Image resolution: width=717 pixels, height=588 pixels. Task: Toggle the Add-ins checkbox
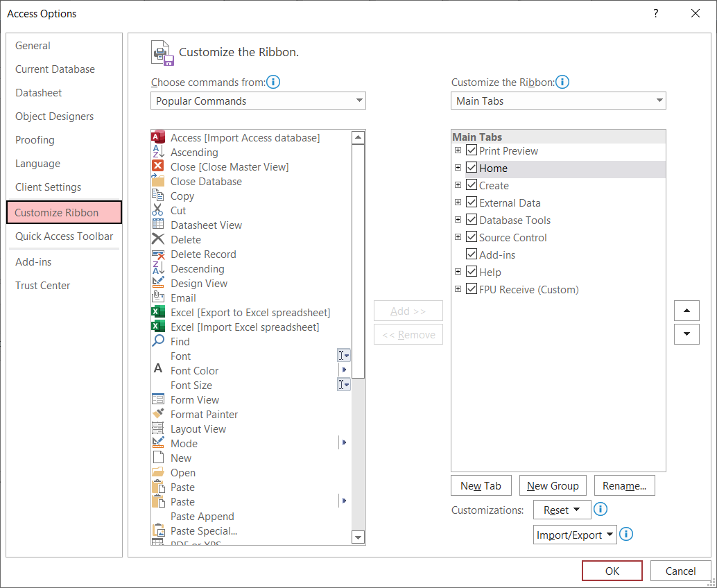[472, 254]
